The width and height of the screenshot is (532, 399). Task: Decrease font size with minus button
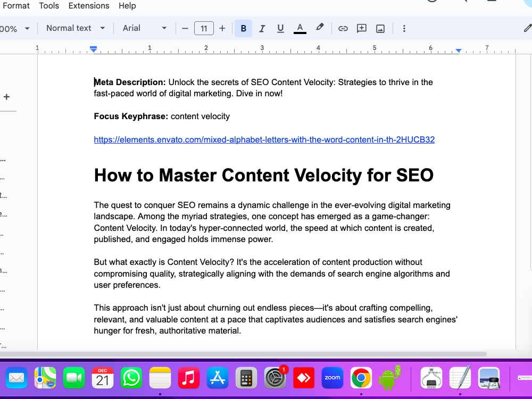click(x=185, y=29)
